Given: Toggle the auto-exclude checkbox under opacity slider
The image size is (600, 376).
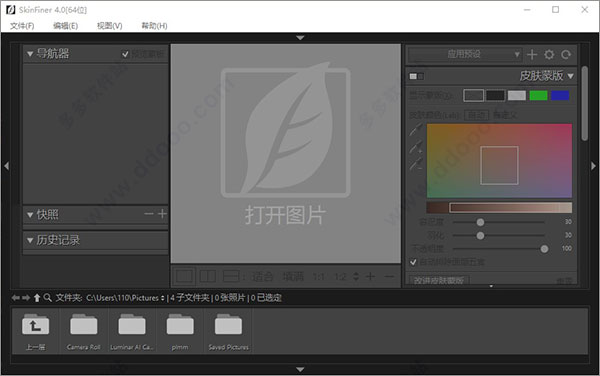Looking at the screenshot, I should tap(413, 262).
